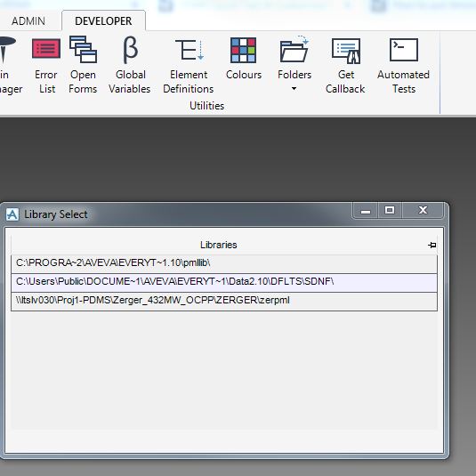Select the DEVELOPER ribbon tab
This screenshot has width=476, height=476.
click(103, 21)
